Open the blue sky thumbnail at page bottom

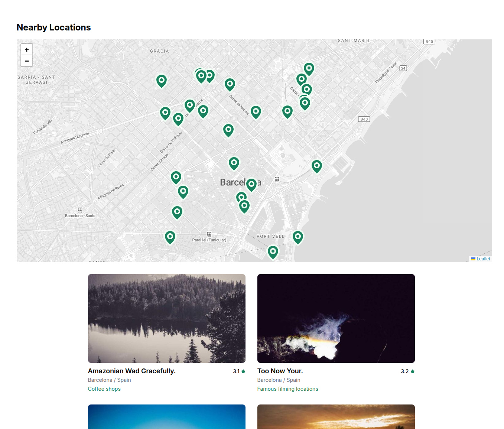(x=167, y=417)
